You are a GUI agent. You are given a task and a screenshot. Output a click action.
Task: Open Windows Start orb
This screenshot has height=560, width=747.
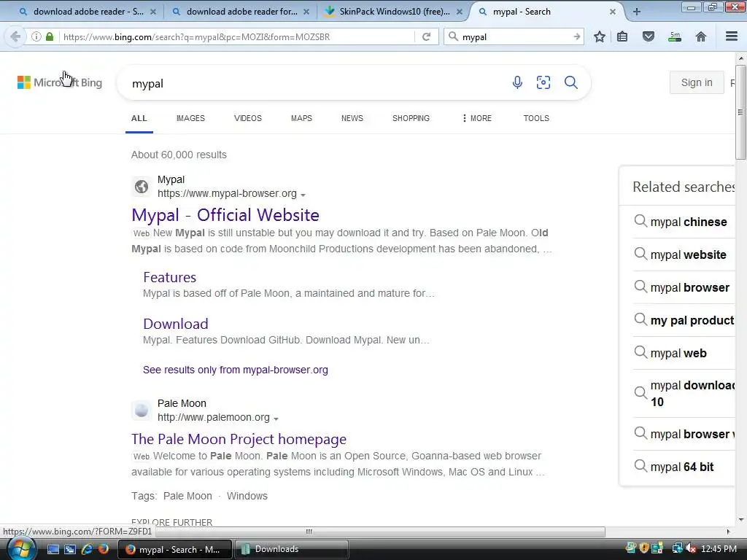20,550
